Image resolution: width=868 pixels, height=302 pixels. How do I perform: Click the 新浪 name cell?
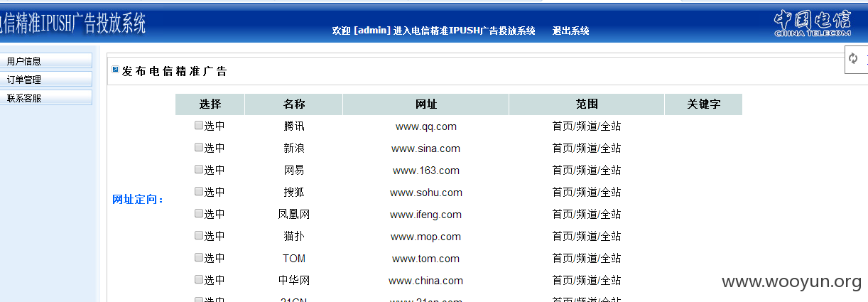(294, 149)
